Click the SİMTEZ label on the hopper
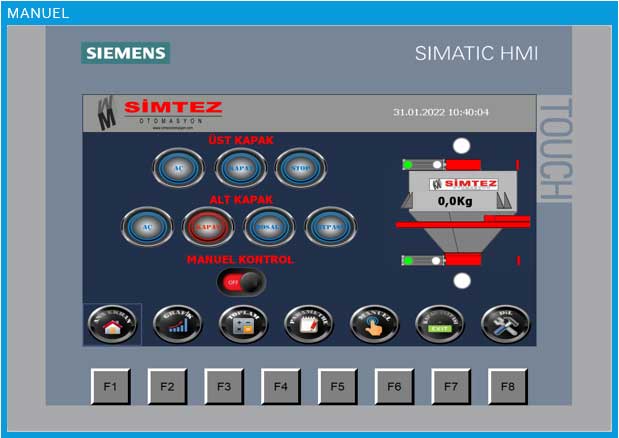619x438 pixels. tap(464, 184)
